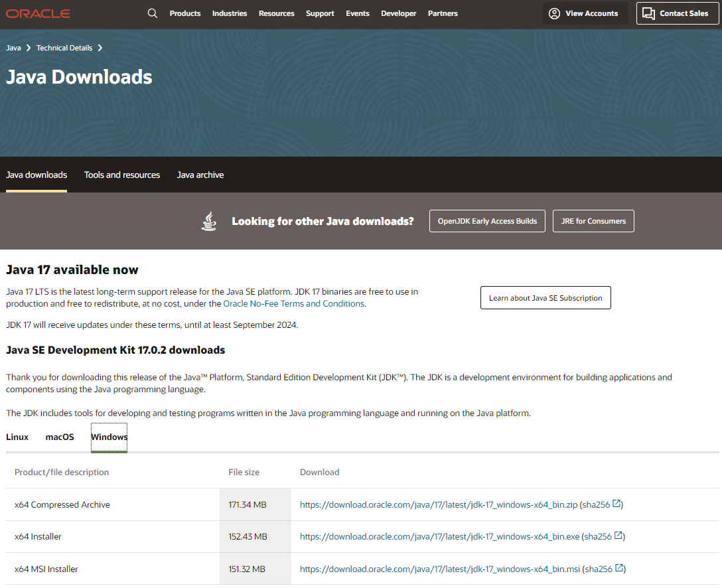Click the Java Downloads page heading
This screenshot has height=588, width=722.
pyautogui.click(x=79, y=77)
